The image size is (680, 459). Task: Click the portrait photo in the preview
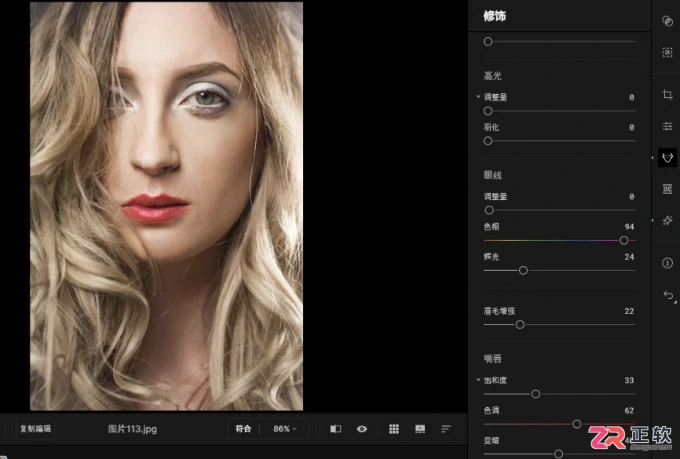(x=167, y=205)
